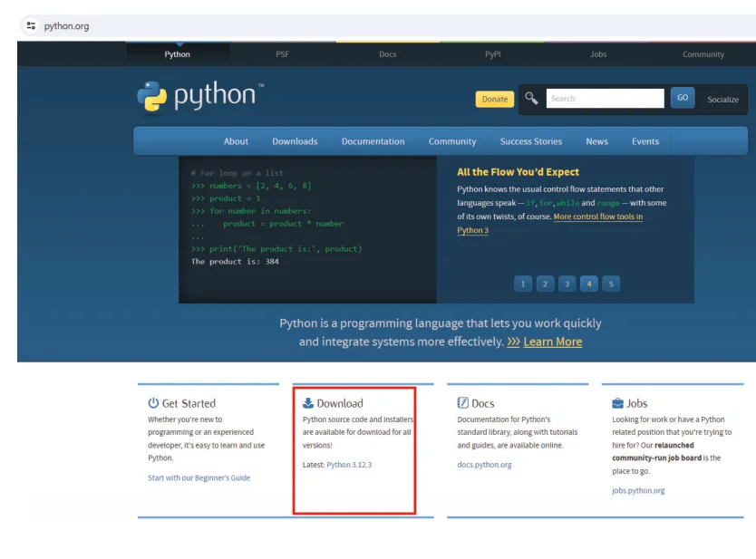Click the Jobs section heading
The image size is (756, 559).
636,403
